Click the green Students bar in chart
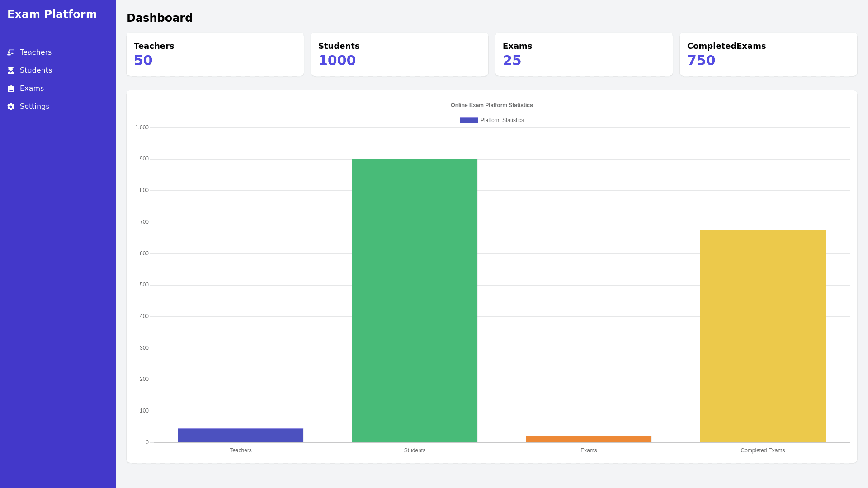868x488 pixels. pos(415,300)
